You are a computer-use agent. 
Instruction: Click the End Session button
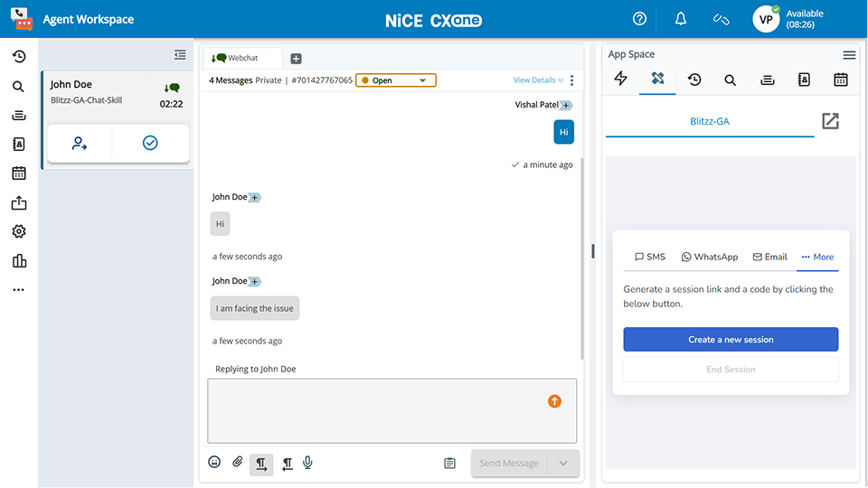[731, 370]
